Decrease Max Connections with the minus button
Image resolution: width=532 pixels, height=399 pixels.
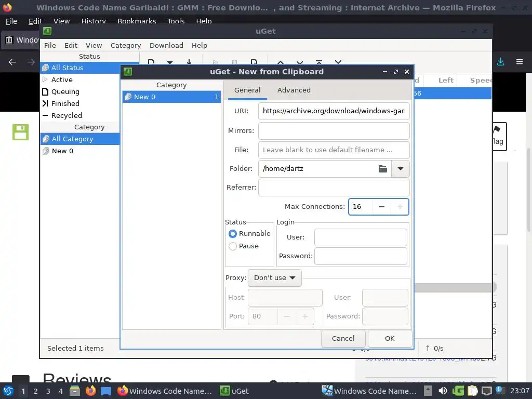pos(382,207)
